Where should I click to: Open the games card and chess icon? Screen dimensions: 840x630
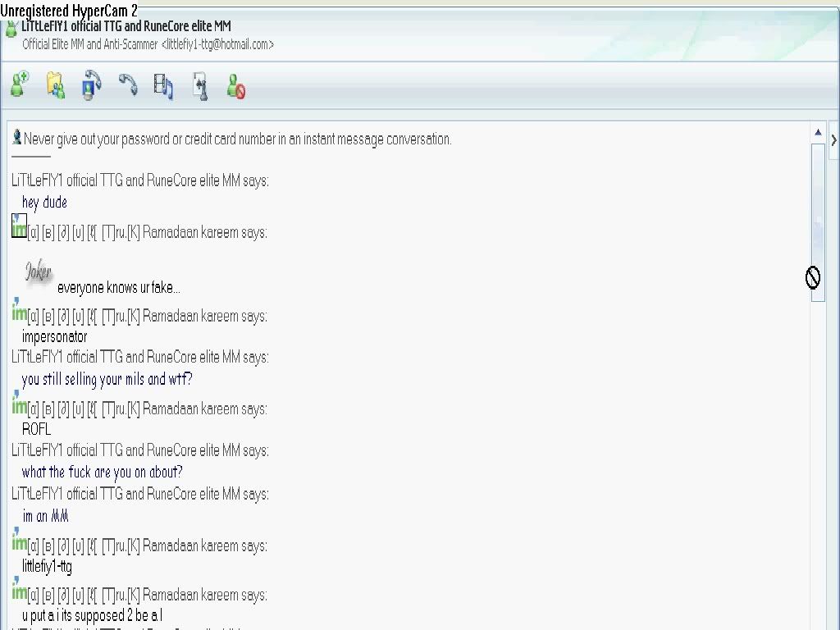pos(200,85)
